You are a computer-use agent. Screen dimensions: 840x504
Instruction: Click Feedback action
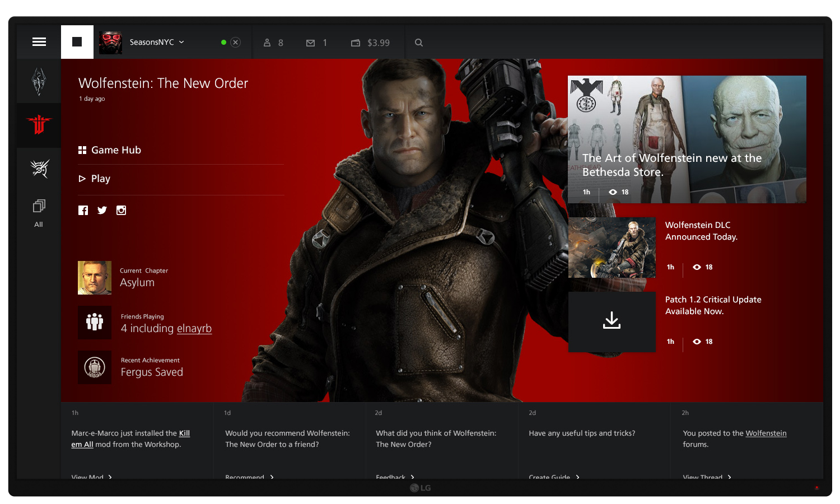(395, 477)
